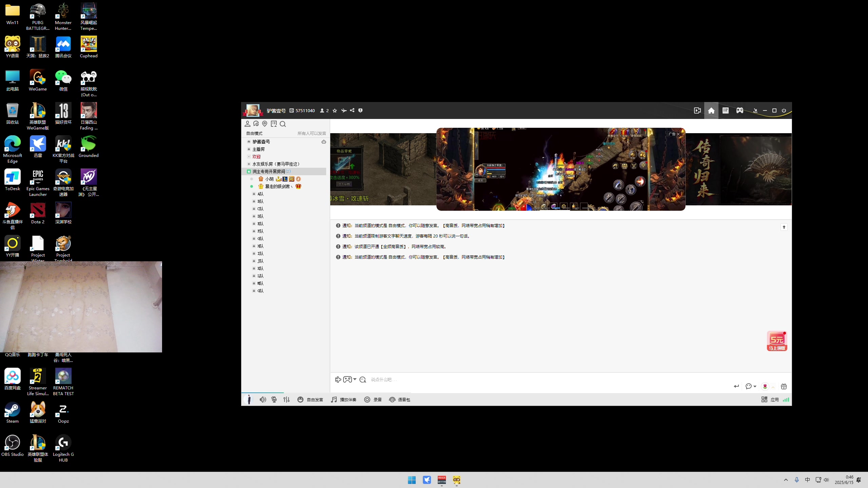Toggle the headset microphone icon in bottom bar
This screenshot has height=488, width=868.
pos(274,400)
